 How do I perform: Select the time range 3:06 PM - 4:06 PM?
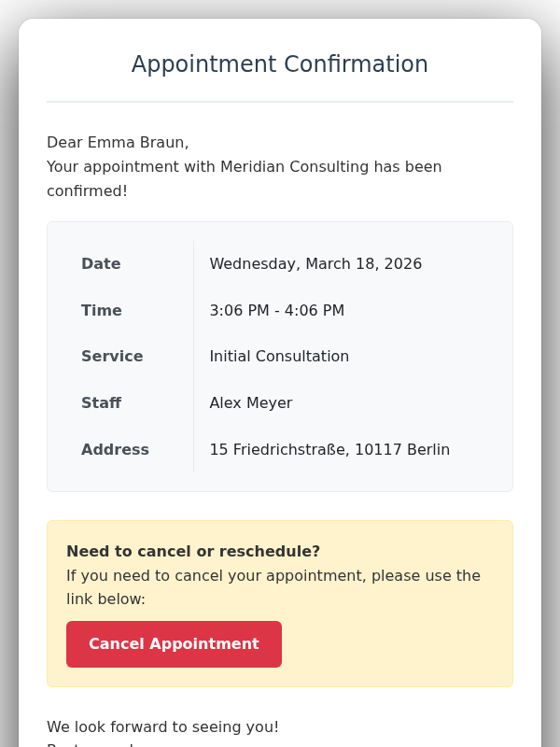coord(276,310)
